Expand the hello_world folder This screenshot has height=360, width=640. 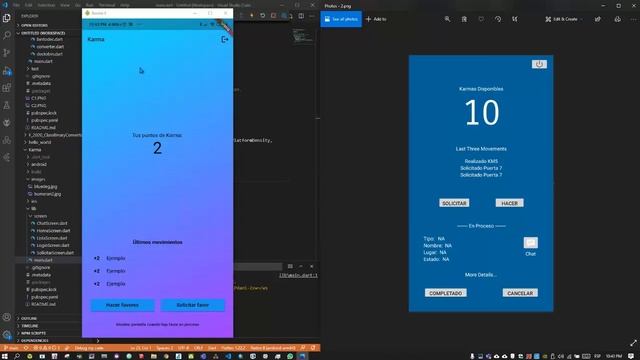[40, 142]
